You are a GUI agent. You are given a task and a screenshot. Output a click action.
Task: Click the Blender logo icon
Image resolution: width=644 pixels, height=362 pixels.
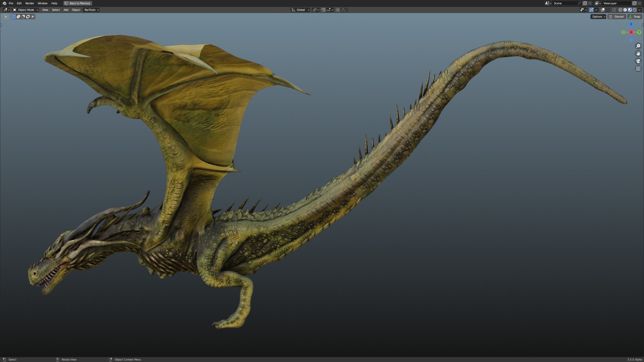coord(4,3)
